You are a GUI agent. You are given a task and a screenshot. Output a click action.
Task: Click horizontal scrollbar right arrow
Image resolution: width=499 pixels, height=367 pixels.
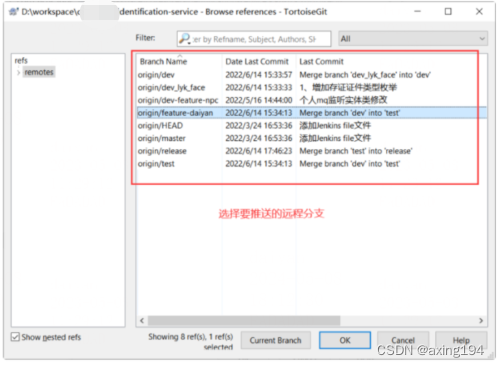(x=481, y=321)
